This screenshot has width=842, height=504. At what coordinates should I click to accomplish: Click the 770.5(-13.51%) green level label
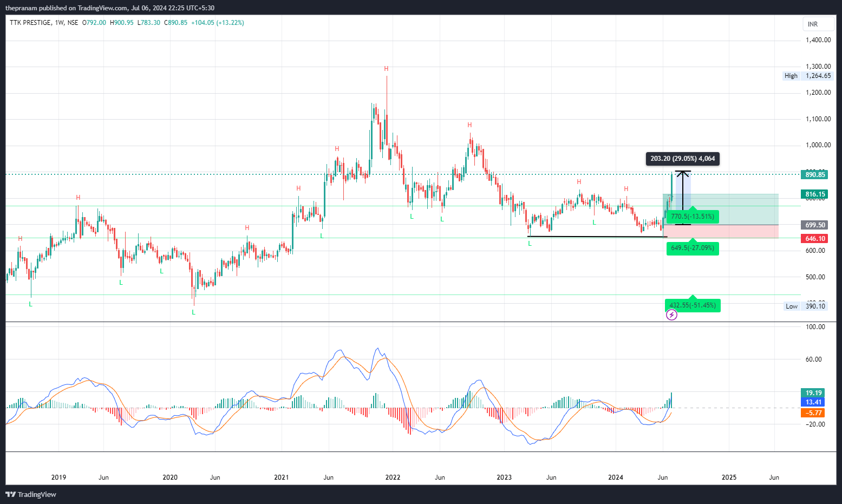tap(693, 217)
